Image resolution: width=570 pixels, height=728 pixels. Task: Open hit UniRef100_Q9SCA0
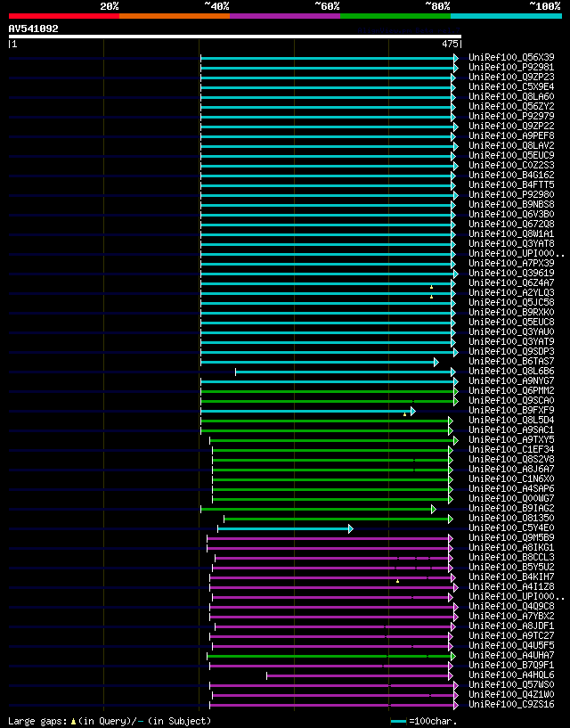coord(511,400)
